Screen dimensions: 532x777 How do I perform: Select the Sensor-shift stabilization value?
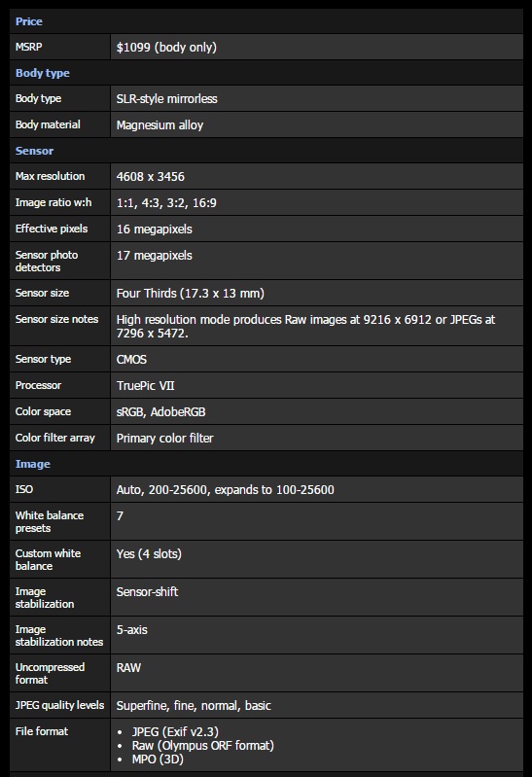147,591
